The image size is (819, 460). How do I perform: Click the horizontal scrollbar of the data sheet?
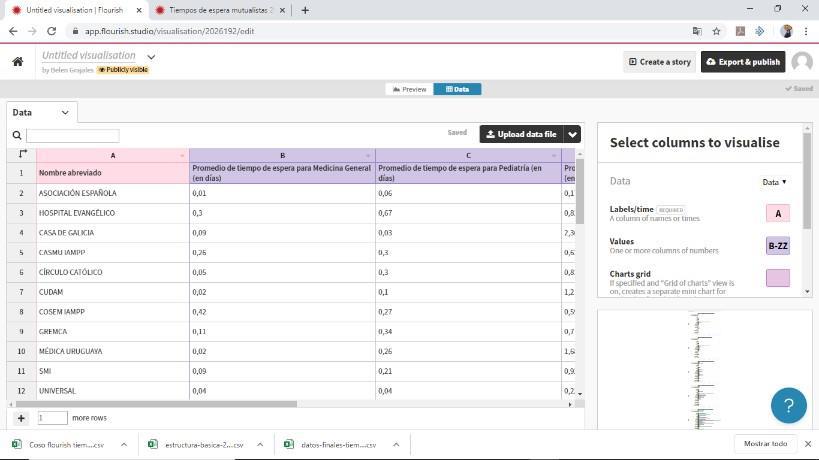[x=156, y=404]
